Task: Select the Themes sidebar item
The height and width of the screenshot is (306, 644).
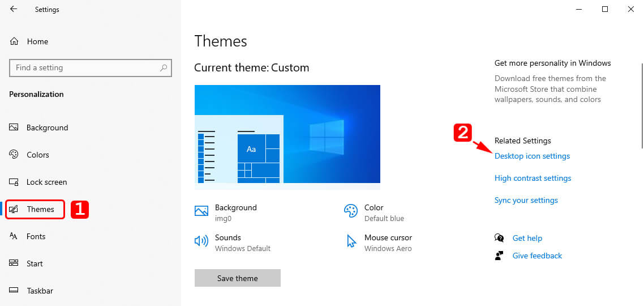Action: tap(40, 209)
